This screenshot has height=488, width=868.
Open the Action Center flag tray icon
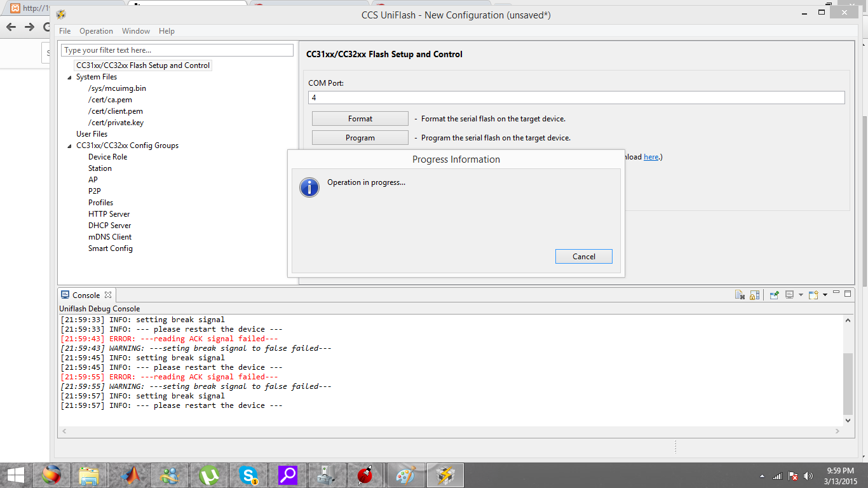(793, 476)
